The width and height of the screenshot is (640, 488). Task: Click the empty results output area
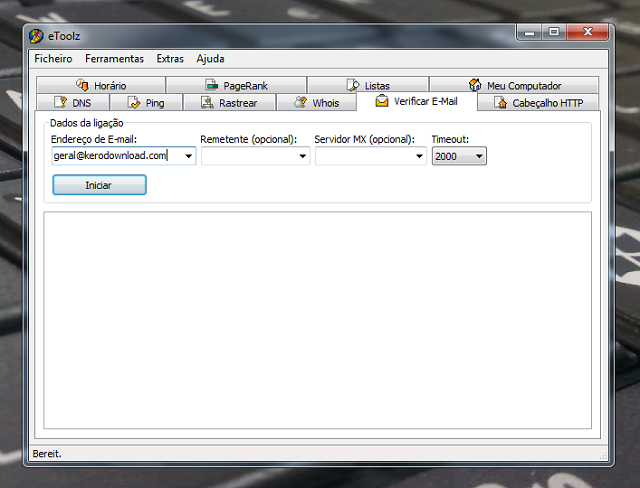click(x=318, y=320)
